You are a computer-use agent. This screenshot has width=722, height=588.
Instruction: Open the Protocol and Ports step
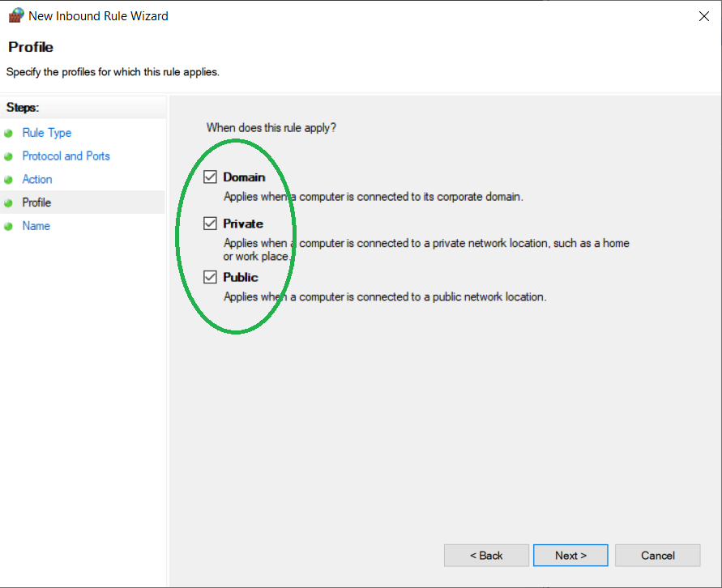[66, 156]
